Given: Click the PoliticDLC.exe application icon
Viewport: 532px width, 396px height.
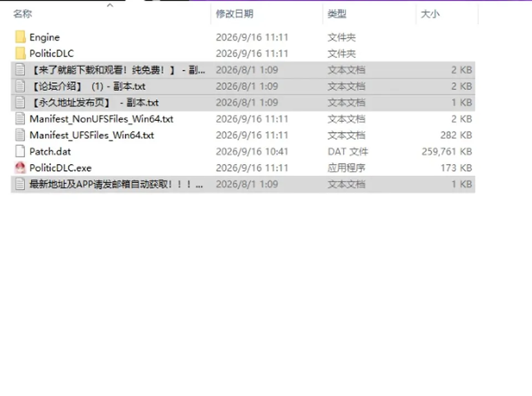Looking at the screenshot, I should pyautogui.click(x=21, y=168).
